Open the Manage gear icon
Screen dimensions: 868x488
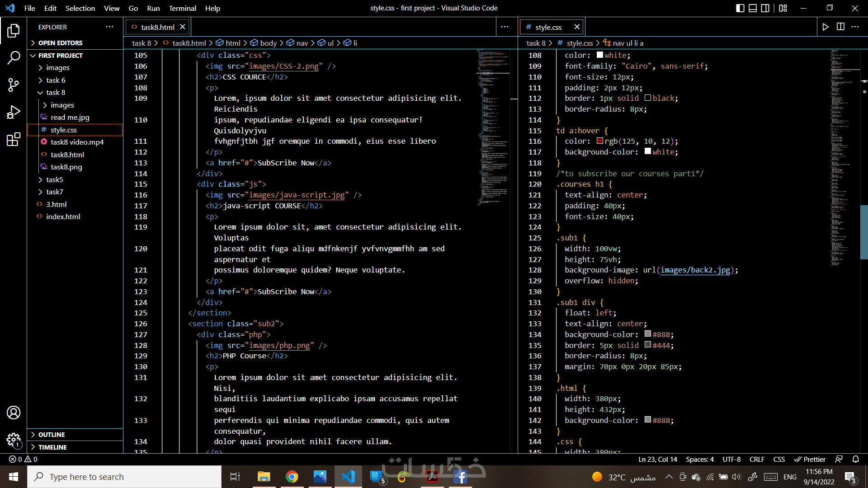(14, 439)
